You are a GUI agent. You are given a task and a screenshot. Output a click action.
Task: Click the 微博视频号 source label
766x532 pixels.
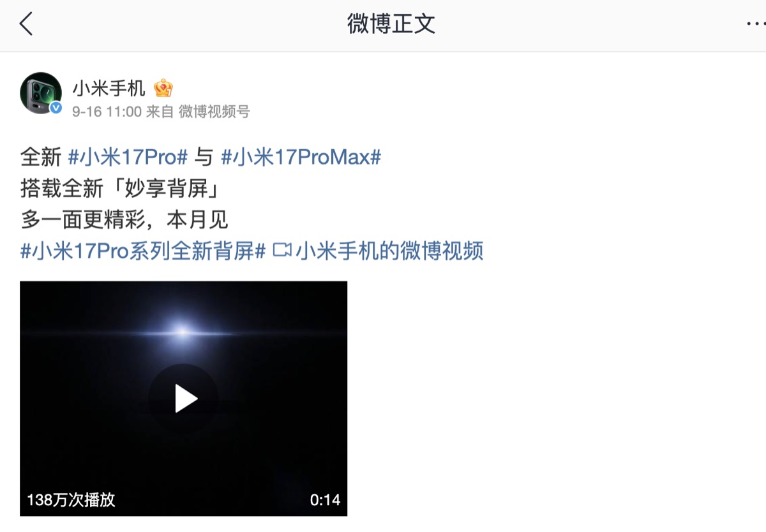click(x=214, y=112)
